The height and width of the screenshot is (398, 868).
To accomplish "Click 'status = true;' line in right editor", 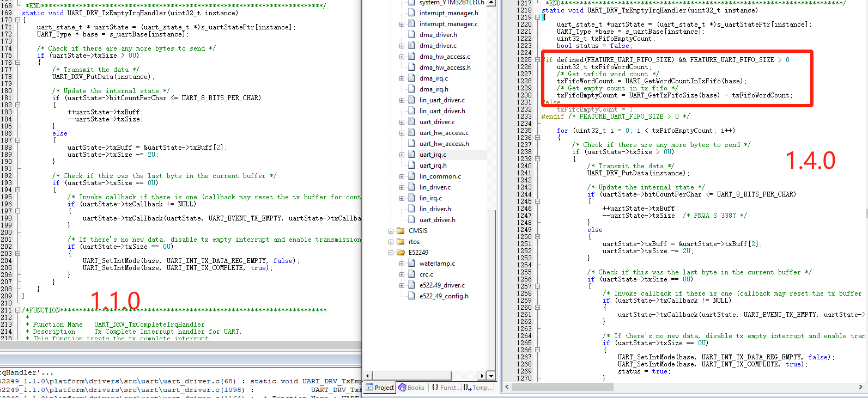I will (643, 371).
